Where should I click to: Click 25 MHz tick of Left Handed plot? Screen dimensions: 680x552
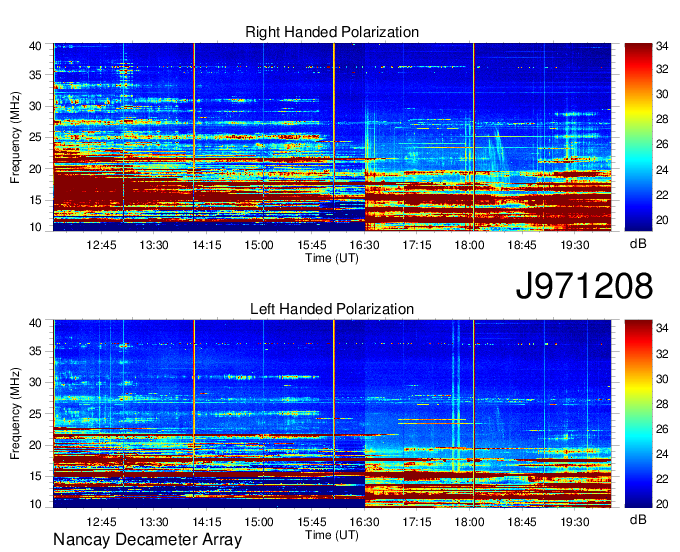35,414
